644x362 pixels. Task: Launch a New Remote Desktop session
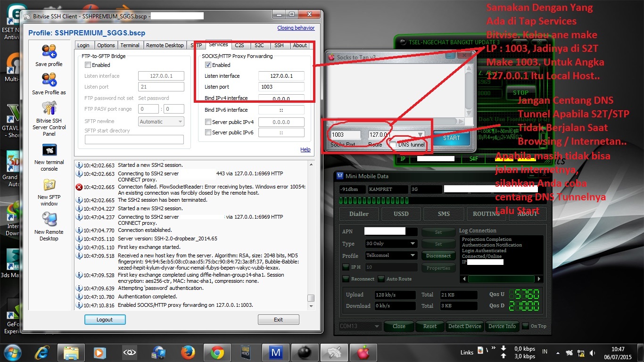pos(49,219)
